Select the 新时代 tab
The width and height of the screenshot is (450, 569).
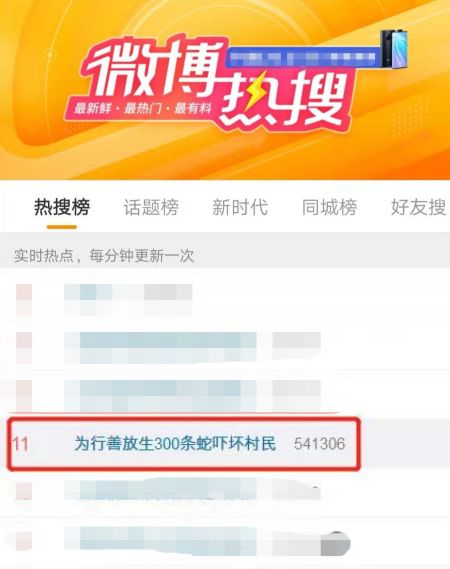[240, 208]
